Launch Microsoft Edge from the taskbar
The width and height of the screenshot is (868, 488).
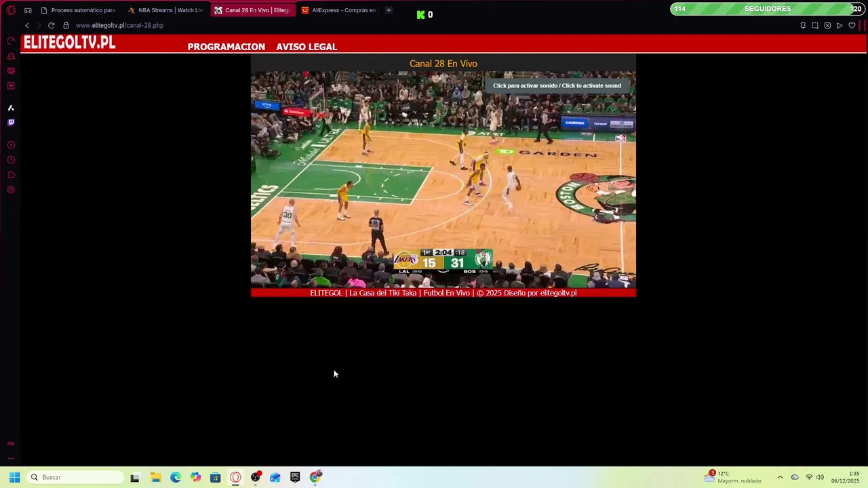(176, 477)
